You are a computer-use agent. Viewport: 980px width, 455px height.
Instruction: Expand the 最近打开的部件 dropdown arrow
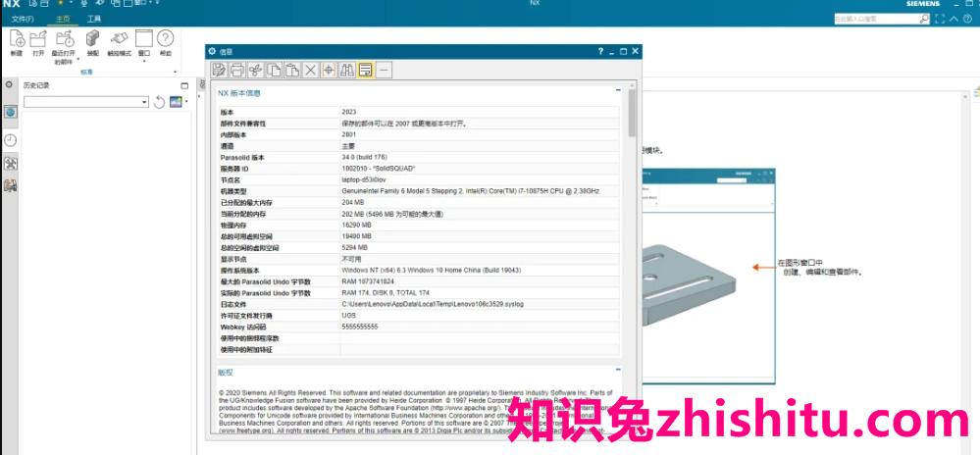[x=77, y=60]
